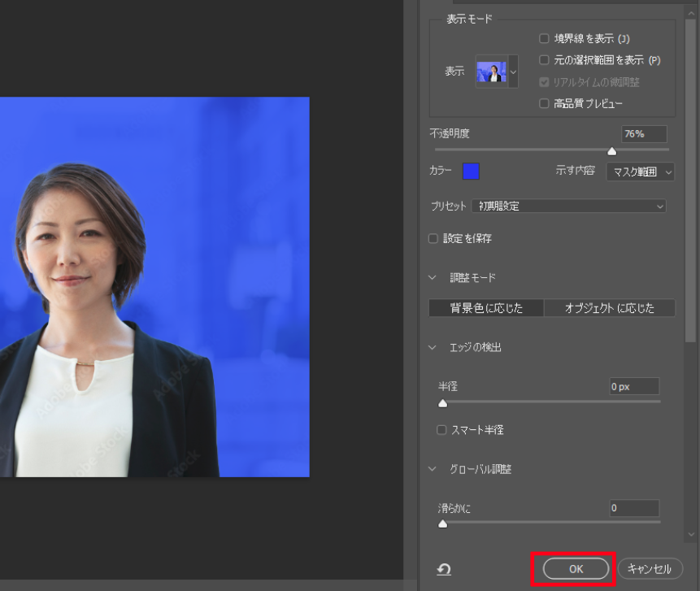Select the オブジェクトに応じた refine mode

610,308
